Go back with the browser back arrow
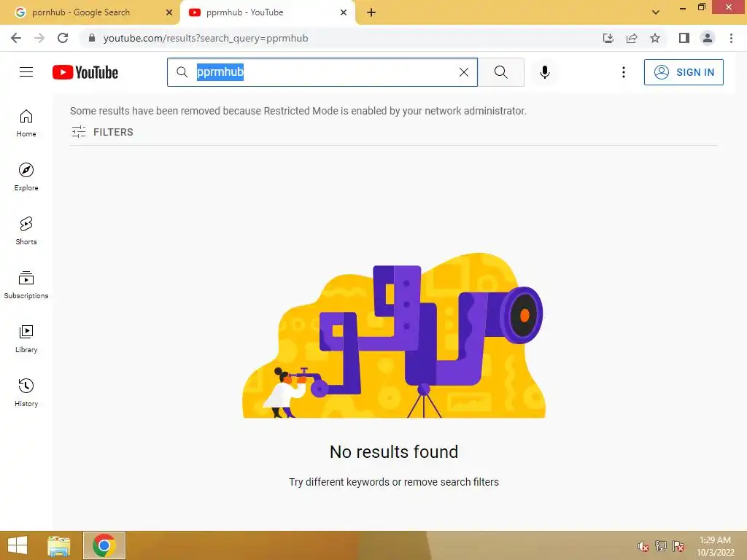The width and height of the screenshot is (747, 560). 16,38
